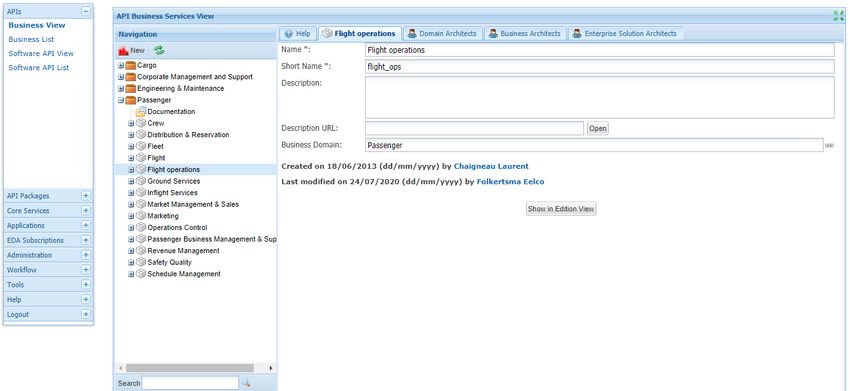The width and height of the screenshot is (850, 391).
Task: Expand the Tools section
Action: click(x=86, y=284)
